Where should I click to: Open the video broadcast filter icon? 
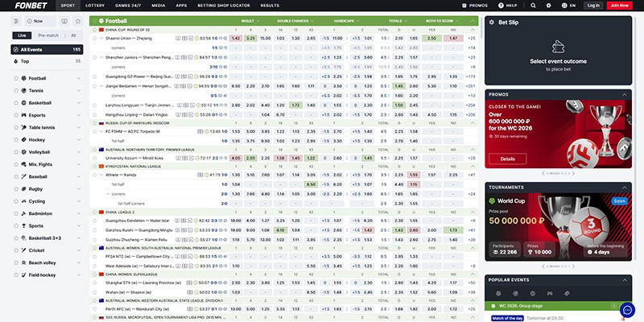64,21
